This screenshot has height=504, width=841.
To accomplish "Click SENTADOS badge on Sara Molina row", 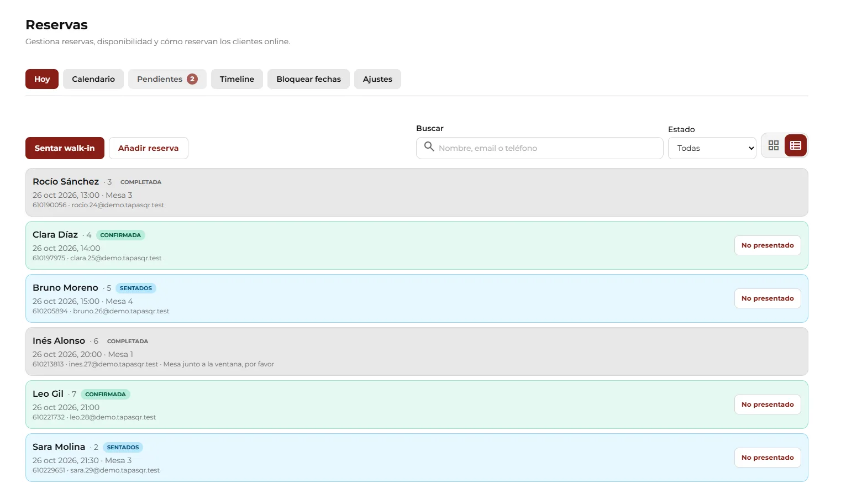I will 123,447.
